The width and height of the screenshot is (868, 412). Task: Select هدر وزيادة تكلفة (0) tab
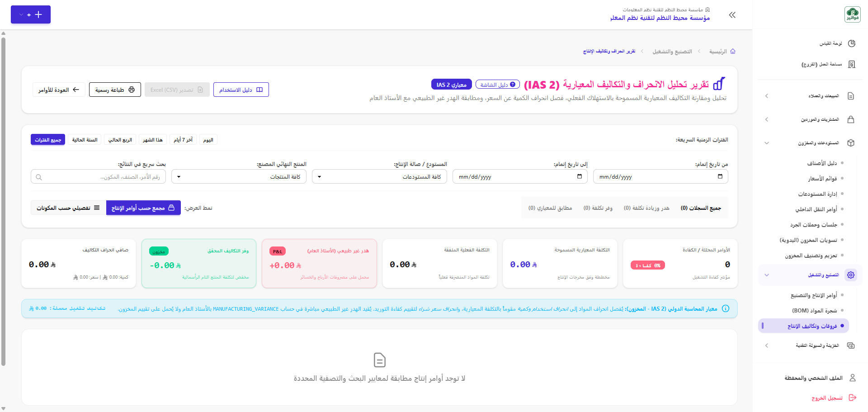pos(646,208)
